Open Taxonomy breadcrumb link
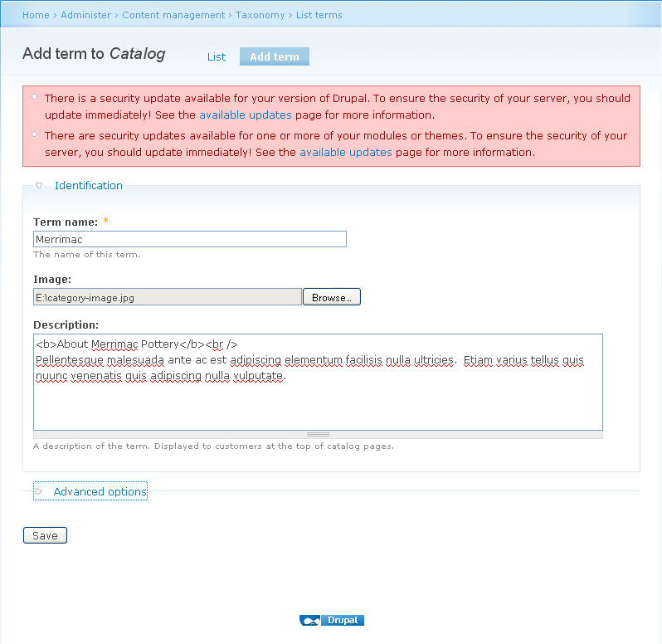 tap(260, 15)
